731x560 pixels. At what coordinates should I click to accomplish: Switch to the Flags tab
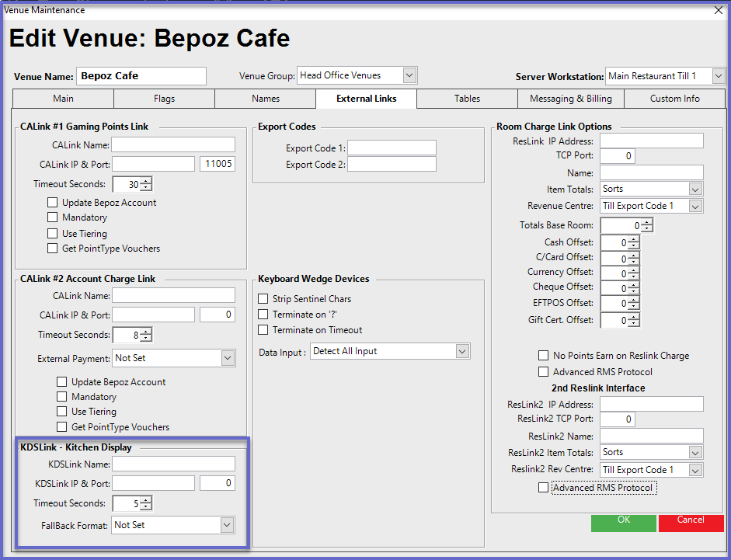coord(164,99)
